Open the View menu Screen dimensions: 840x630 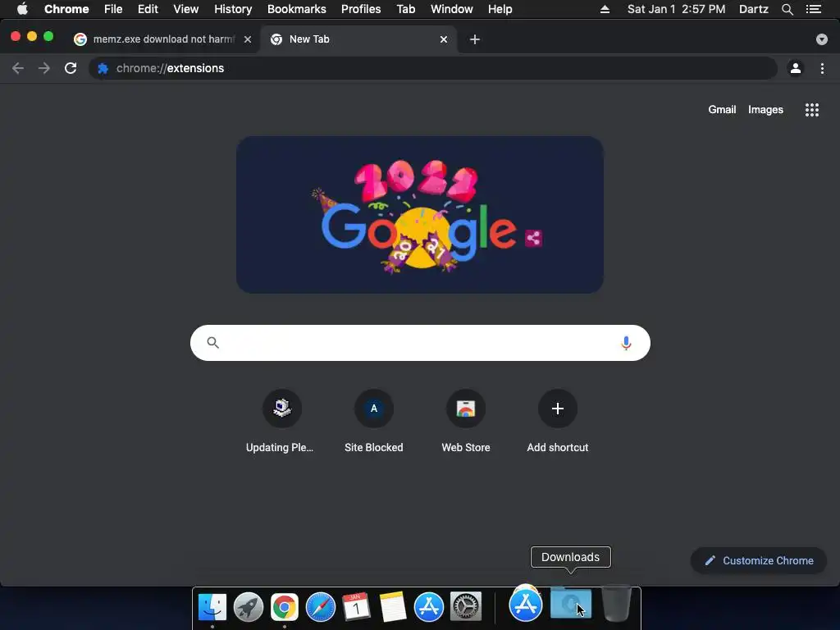[186, 9]
